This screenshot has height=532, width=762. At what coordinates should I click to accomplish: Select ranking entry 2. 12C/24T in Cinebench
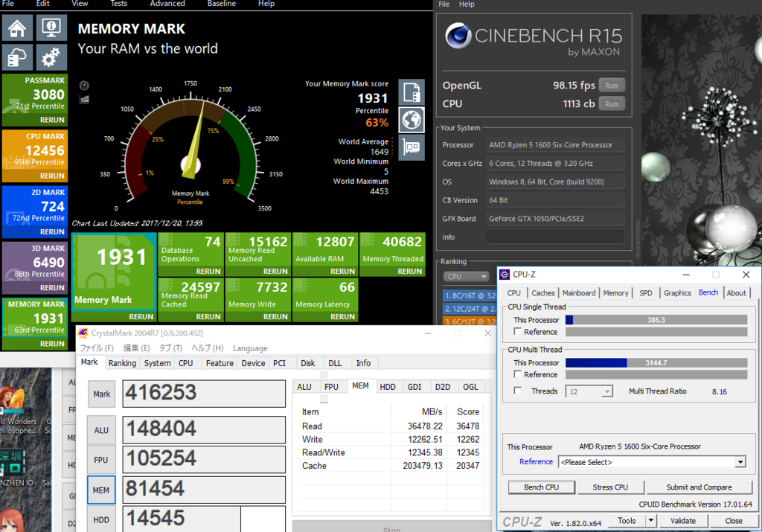point(470,309)
